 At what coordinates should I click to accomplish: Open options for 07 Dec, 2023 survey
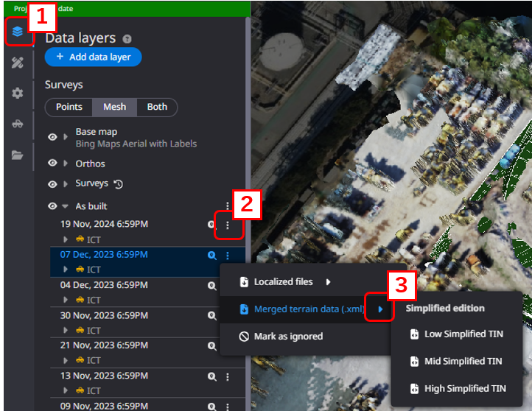click(228, 256)
